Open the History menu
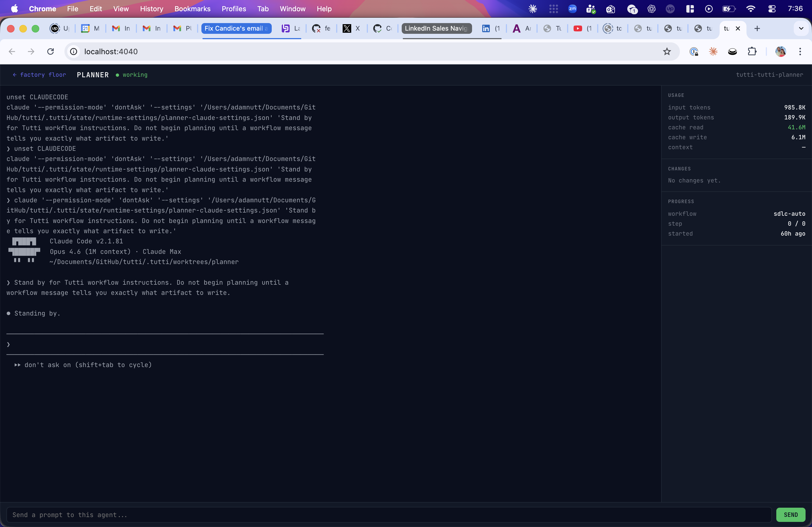This screenshot has width=812, height=527. (x=151, y=9)
